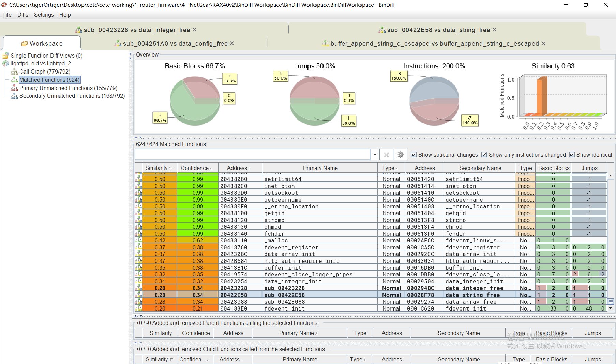Screen dimensions: 616x364
Task: Switch to sub_00422E58 vs data_string_free tab
Action: 438,30
